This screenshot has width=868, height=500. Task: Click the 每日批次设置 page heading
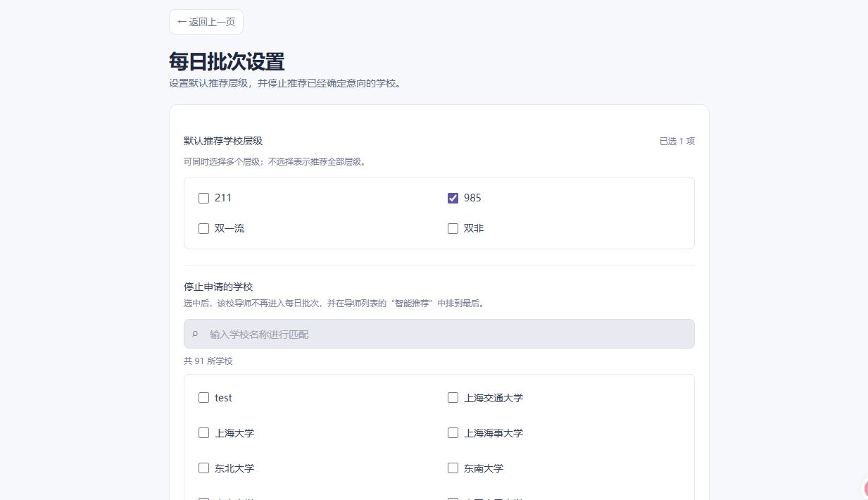pos(227,61)
